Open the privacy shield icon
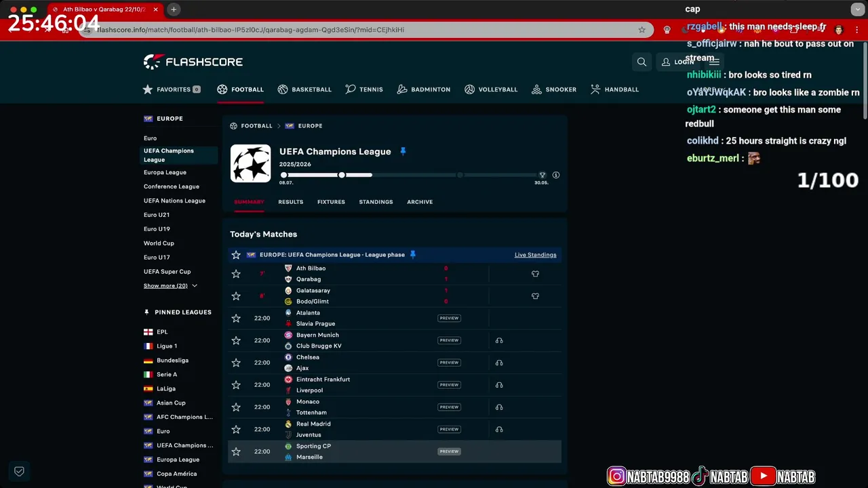 (x=19, y=471)
